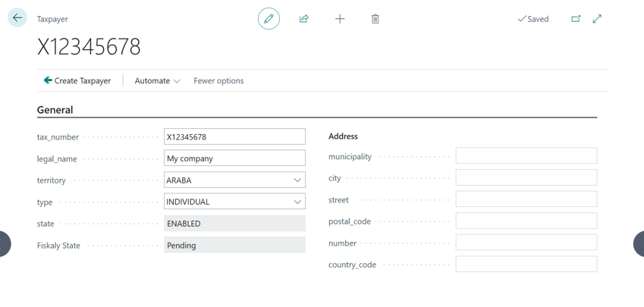644x307 pixels.
Task: Click the municipality address field
Action: coord(526,156)
